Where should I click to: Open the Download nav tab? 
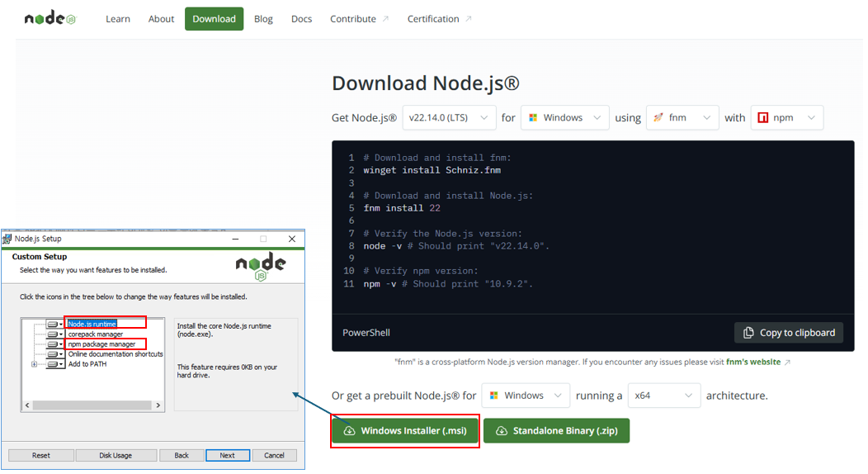(x=215, y=19)
